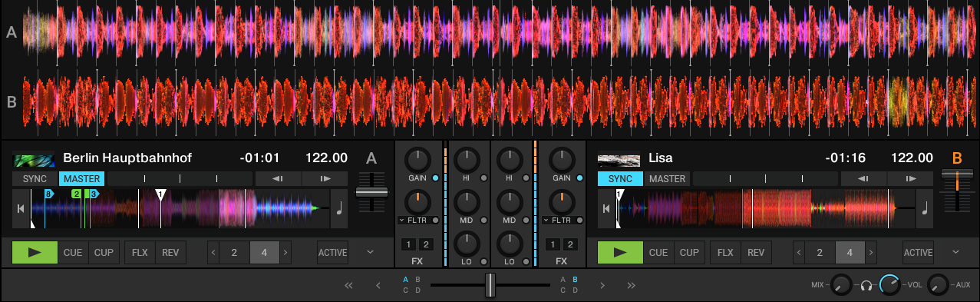Decrease loop size on Deck B
This screenshot has height=302, width=980.
click(x=799, y=252)
